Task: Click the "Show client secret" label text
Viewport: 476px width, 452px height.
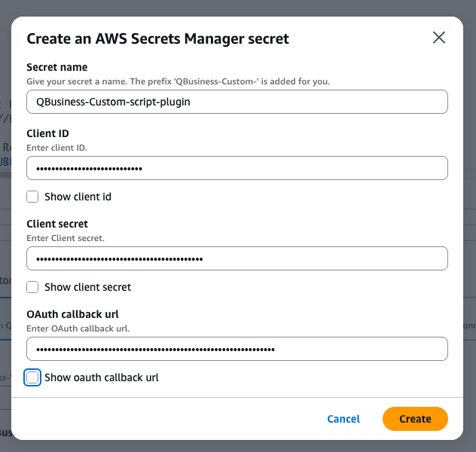Action: tap(87, 287)
